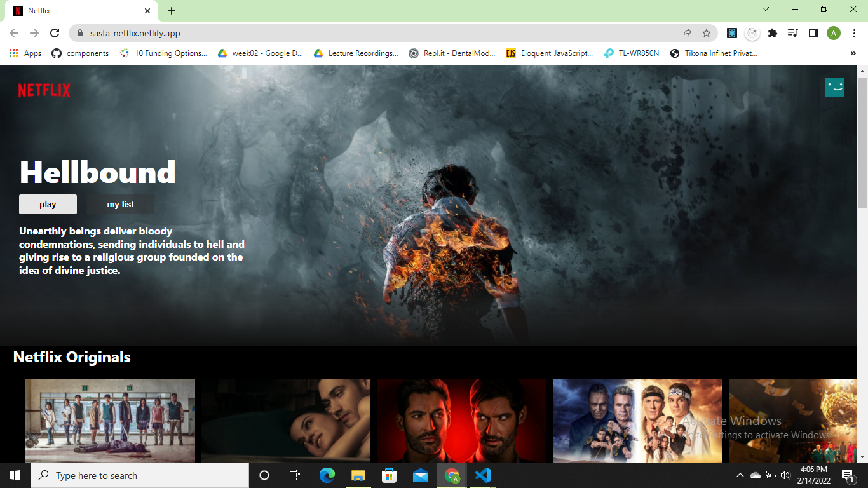Open a new browser tab
This screenshot has width=868, height=488.
click(x=172, y=11)
